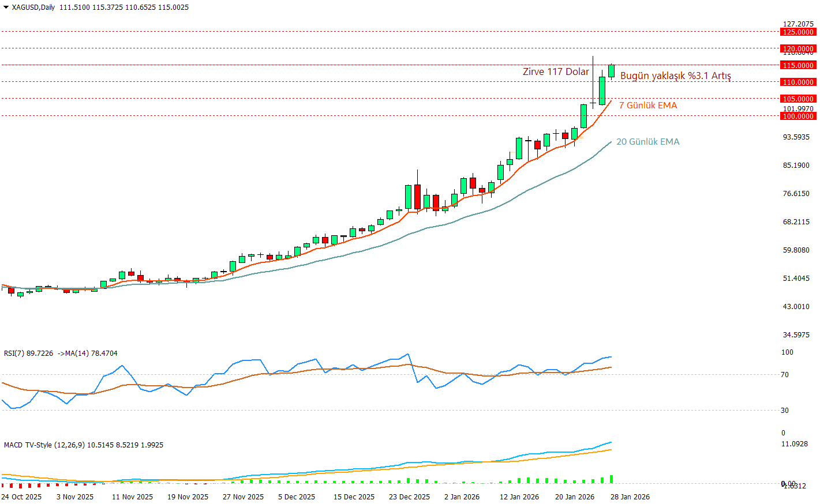Click the 115.0000 red price tag
820x504 pixels.
pyautogui.click(x=797, y=66)
